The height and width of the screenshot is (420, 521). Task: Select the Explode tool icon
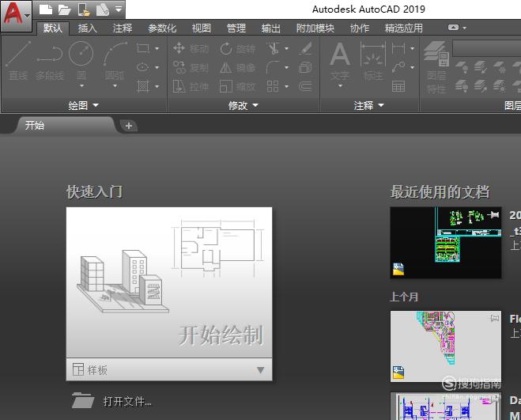305,67
